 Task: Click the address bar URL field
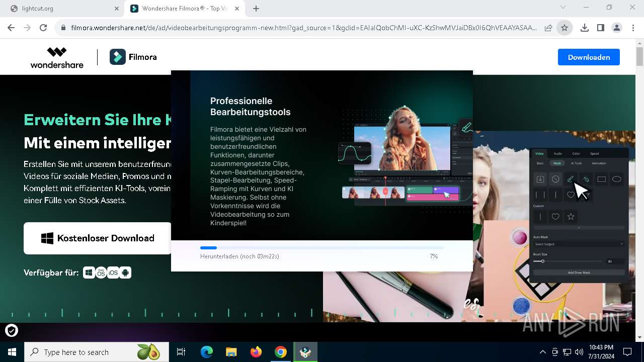click(304, 28)
